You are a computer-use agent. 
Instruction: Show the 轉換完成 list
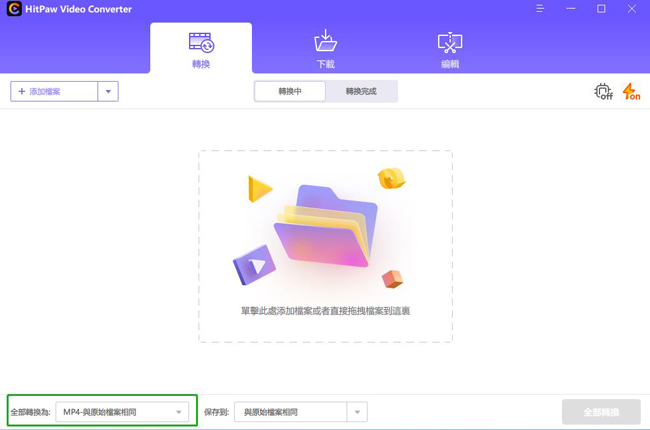click(361, 92)
